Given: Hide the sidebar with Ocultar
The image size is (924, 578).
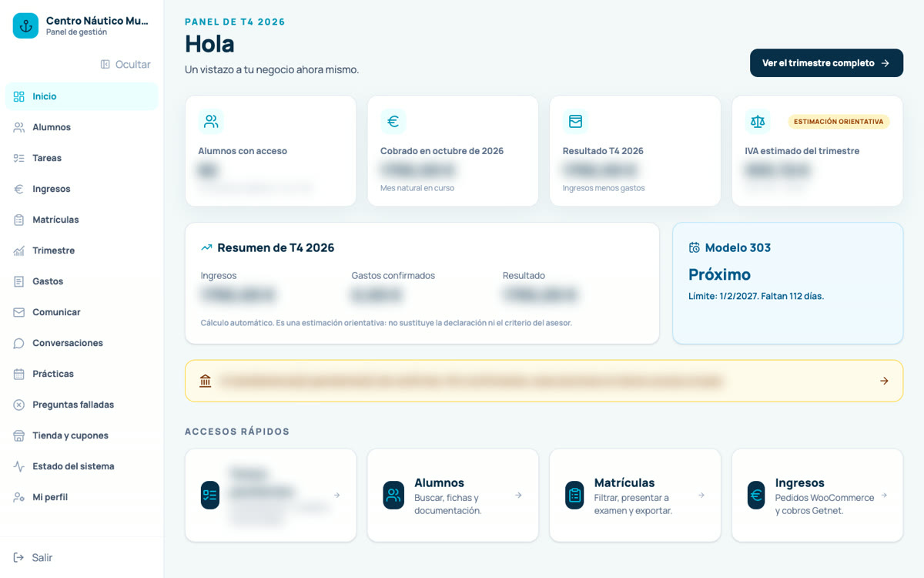Looking at the screenshot, I should coord(126,64).
